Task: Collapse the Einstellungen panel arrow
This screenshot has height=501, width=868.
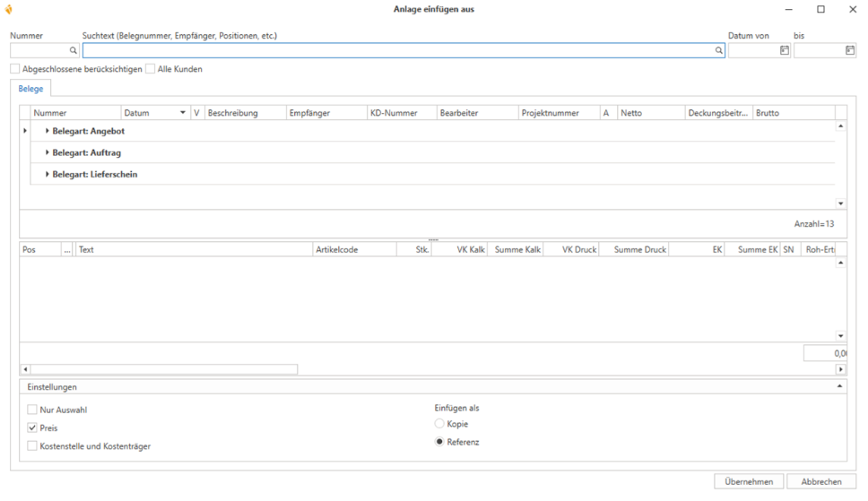Action: point(840,386)
